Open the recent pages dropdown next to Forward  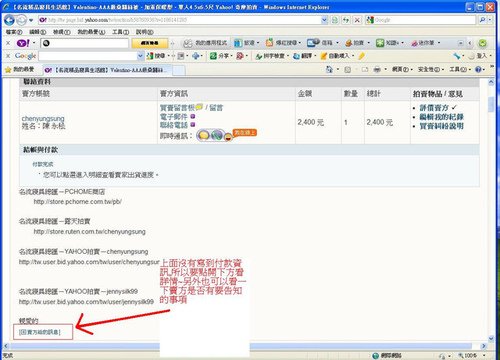31,20
